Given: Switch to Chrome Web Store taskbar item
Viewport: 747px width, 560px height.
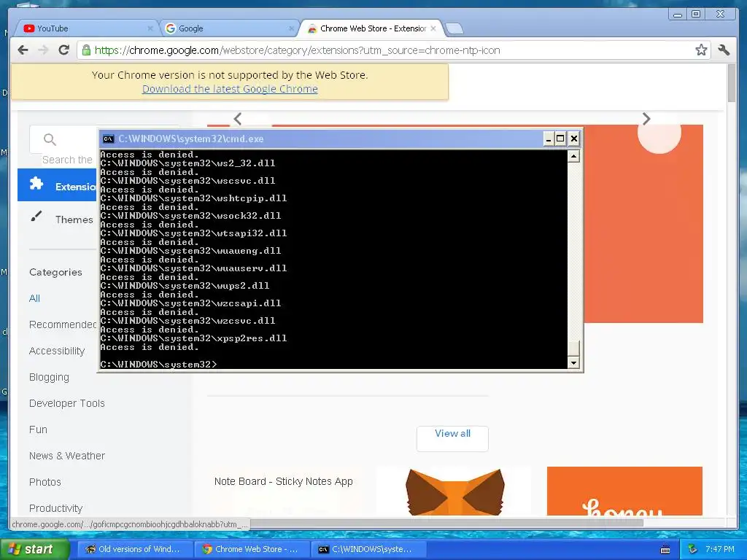Looking at the screenshot, I should tap(251, 549).
